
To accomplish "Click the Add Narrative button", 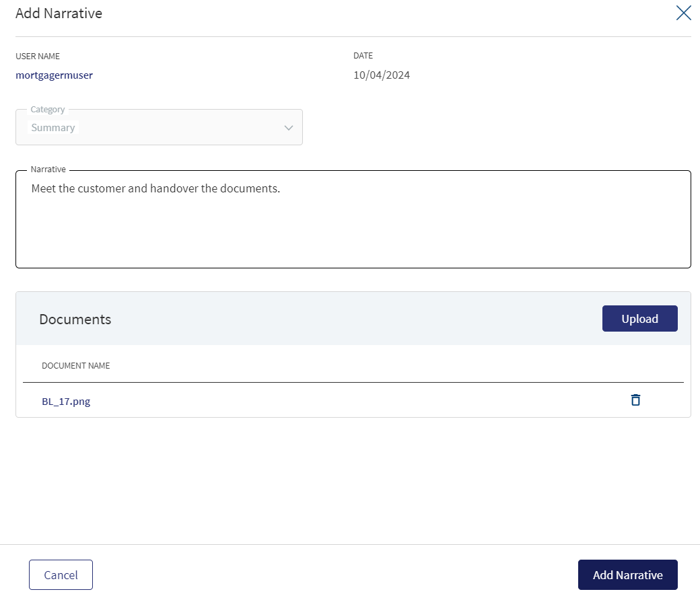I will (628, 574).
